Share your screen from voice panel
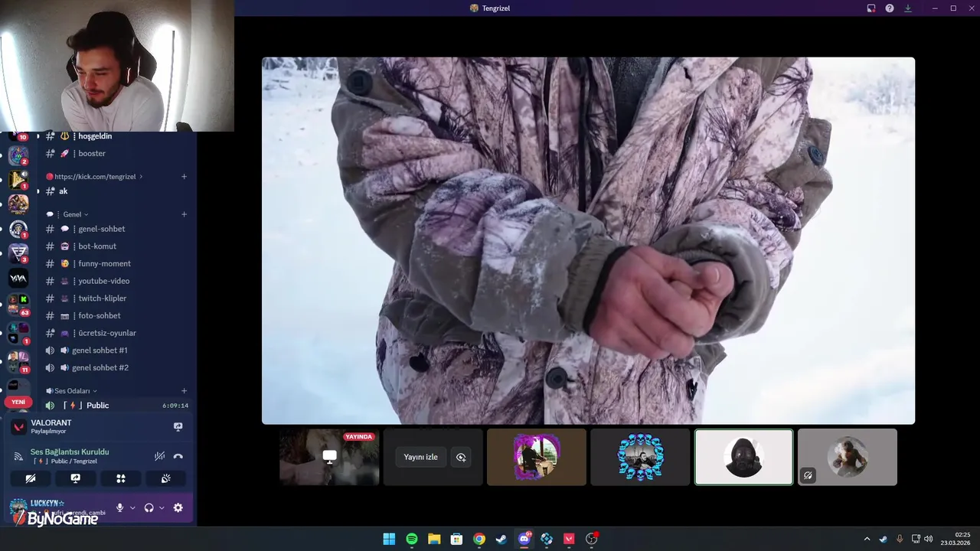 pos(75,478)
